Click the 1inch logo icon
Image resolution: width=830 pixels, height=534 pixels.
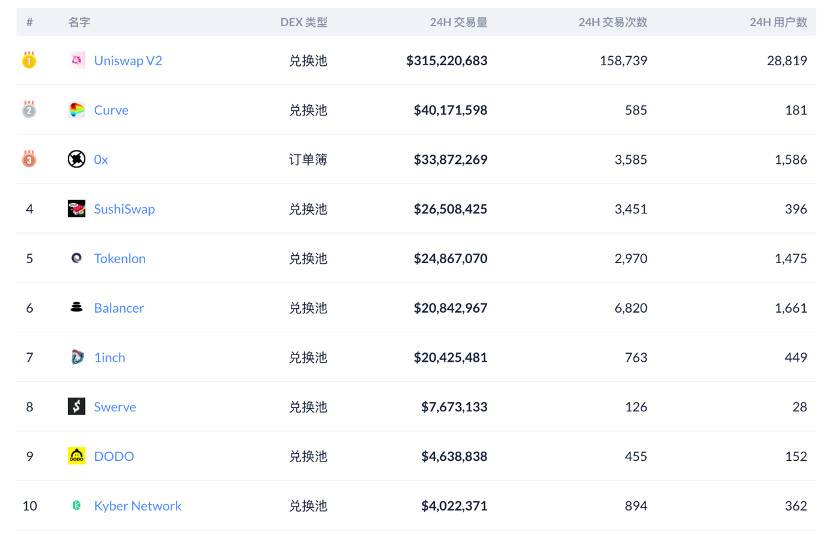pyautogui.click(x=76, y=357)
